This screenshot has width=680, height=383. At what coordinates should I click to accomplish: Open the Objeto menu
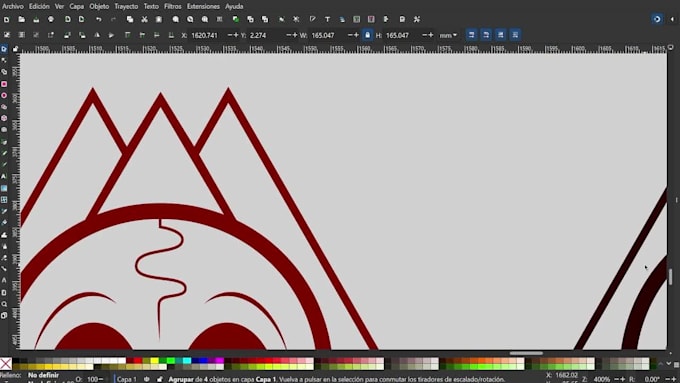coord(99,7)
